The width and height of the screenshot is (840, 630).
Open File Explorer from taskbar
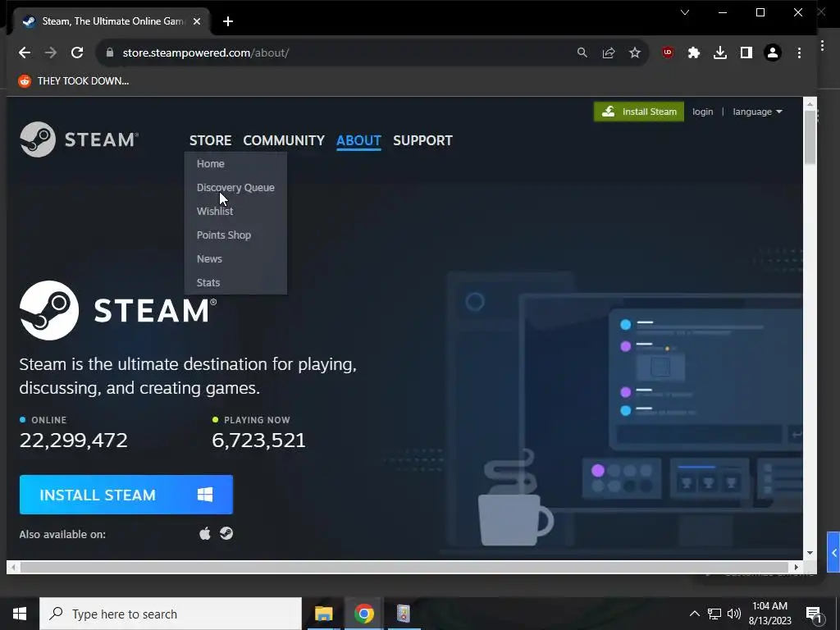point(323,614)
